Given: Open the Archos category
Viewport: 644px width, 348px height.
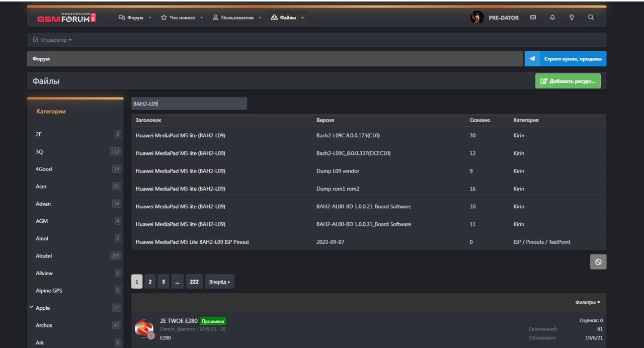Looking at the screenshot, I should tap(44, 325).
